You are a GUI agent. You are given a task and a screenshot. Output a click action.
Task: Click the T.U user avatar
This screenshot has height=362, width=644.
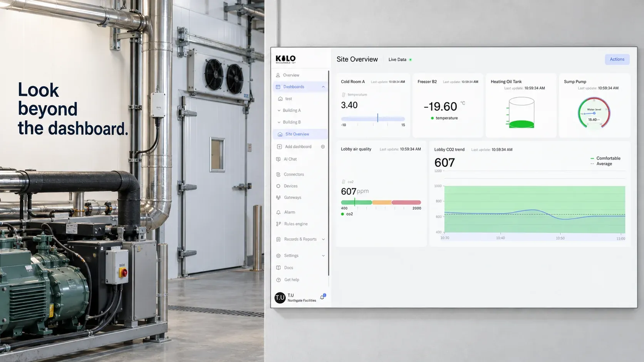tap(280, 298)
